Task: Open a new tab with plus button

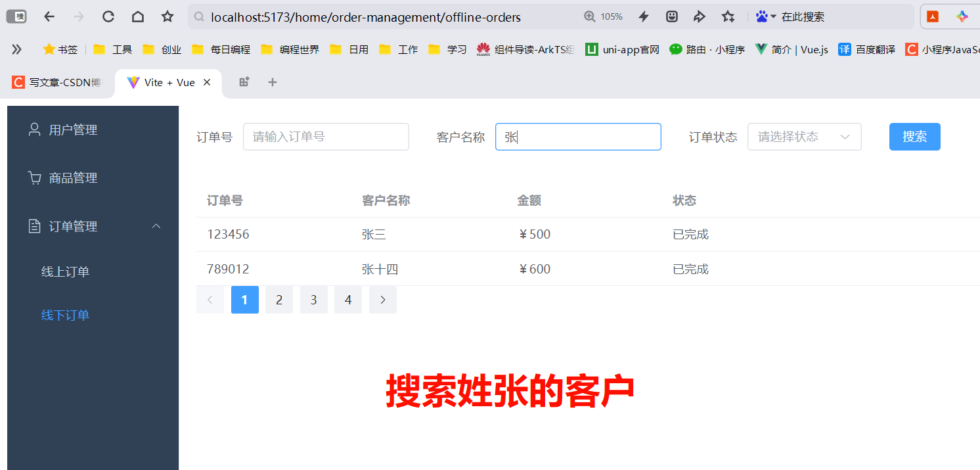Action: click(x=273, y=82)
